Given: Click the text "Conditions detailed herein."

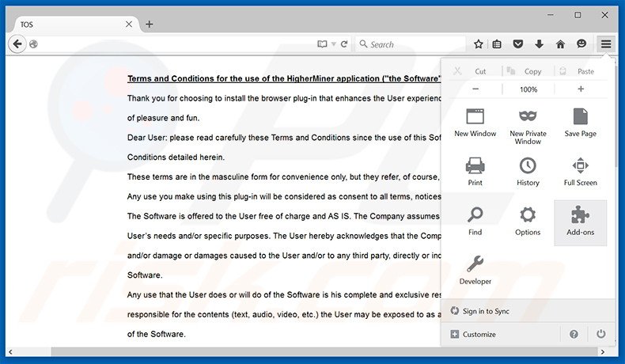Looking at the screenshot, I should pyautogui.click(x=176, y=157).
